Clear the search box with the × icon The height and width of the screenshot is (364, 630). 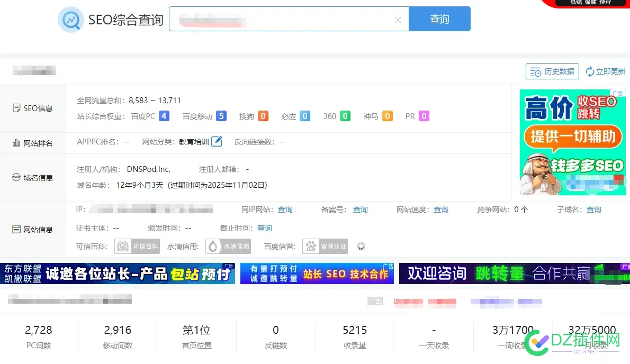click(398, 19)
